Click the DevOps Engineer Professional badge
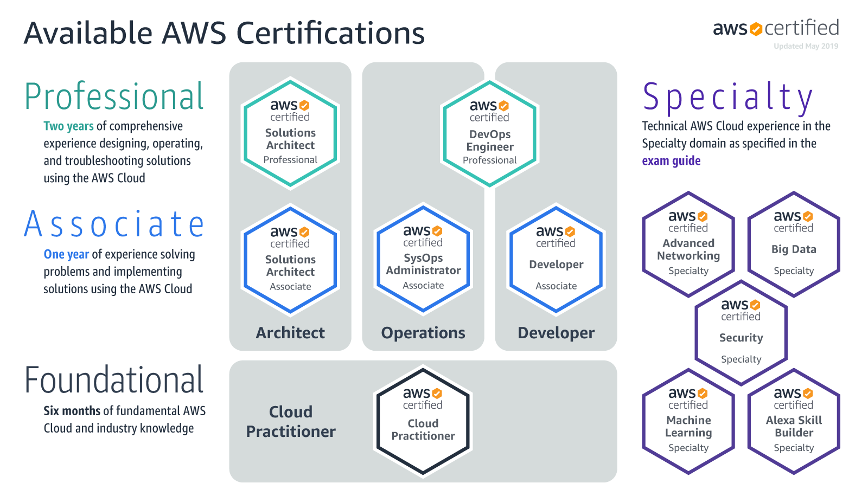 (x=489, y=133)
